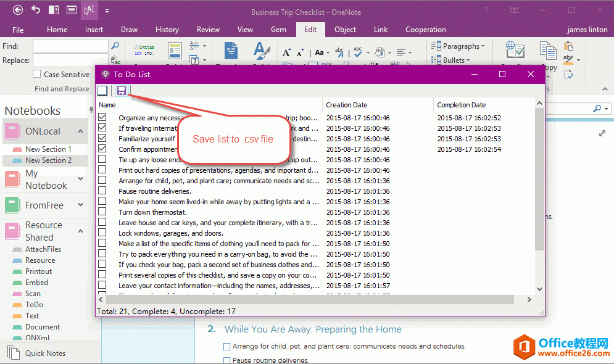This screenshot has height=364, width=614.
Task: Check the Turn down thermostat checkbox
Action: pos(102,212)
